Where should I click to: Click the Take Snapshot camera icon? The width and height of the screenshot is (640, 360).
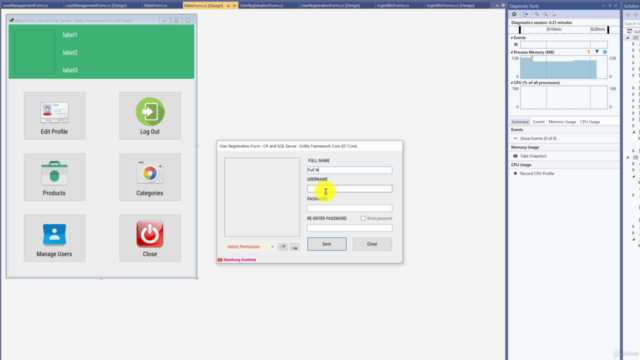515,156
